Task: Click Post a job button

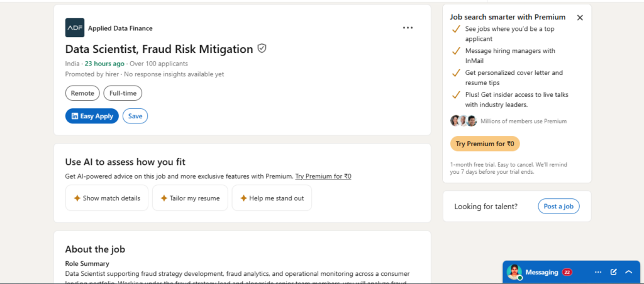Action: [x=558, y=207]
